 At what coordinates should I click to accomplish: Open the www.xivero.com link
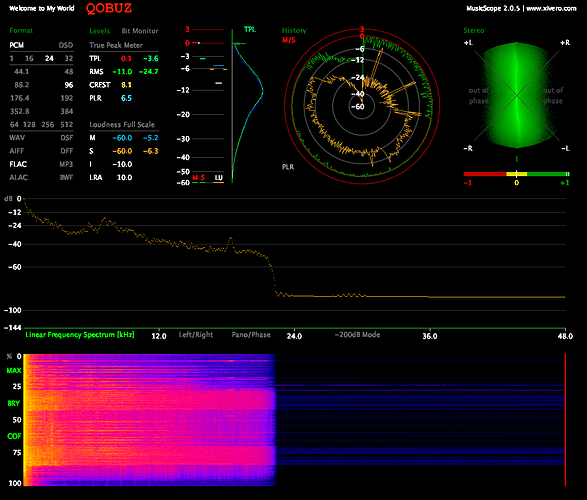tap(551, 8)
